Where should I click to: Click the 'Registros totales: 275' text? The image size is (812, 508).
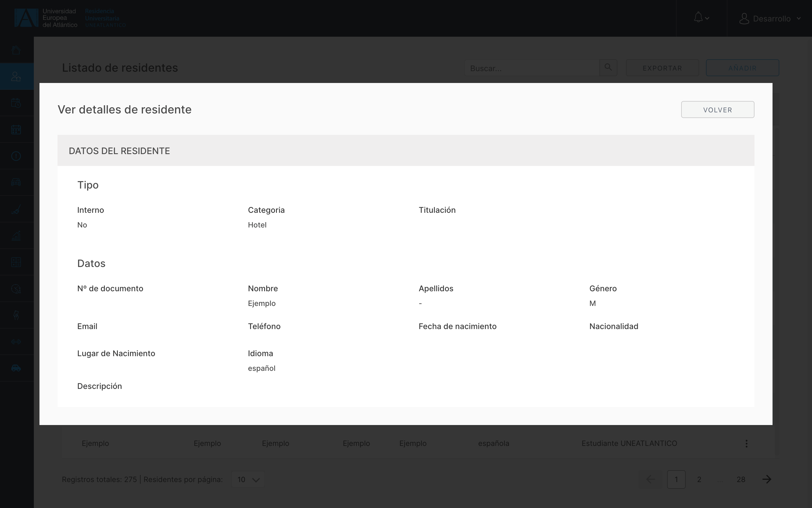99,479
